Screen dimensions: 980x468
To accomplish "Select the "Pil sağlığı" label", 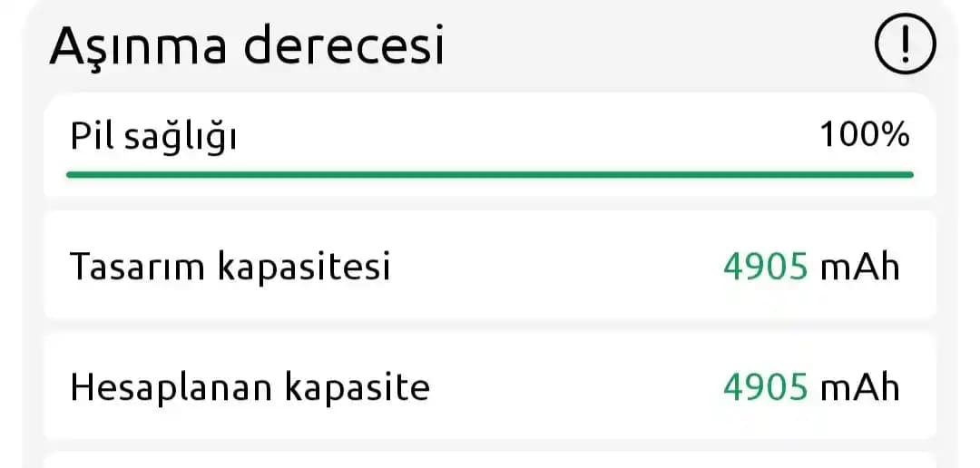I will [153, 138].
